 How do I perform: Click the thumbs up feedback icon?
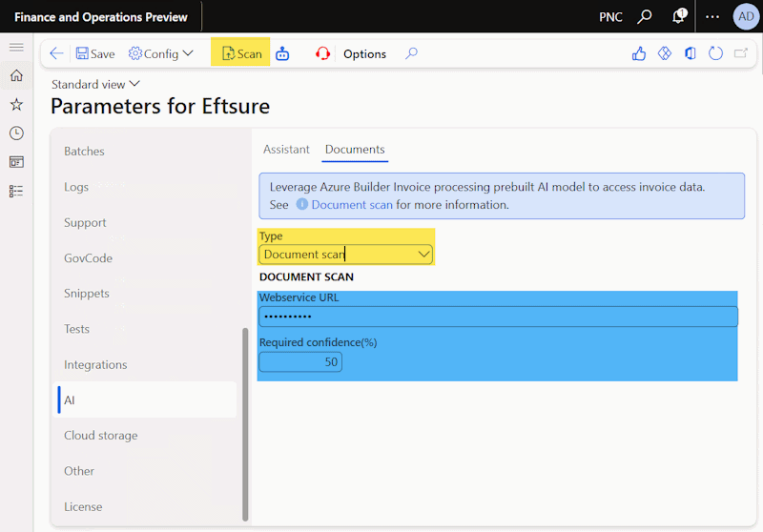tap(639, 53)
